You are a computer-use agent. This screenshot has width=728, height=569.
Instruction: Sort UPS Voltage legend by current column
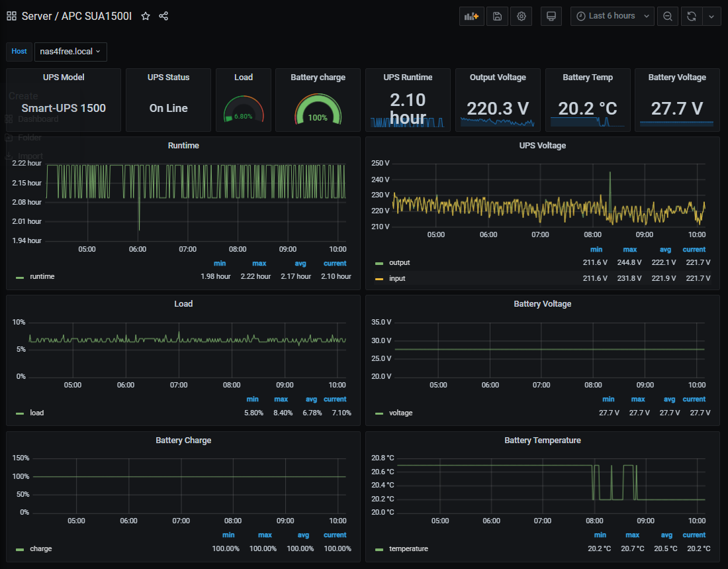(694, 250)
